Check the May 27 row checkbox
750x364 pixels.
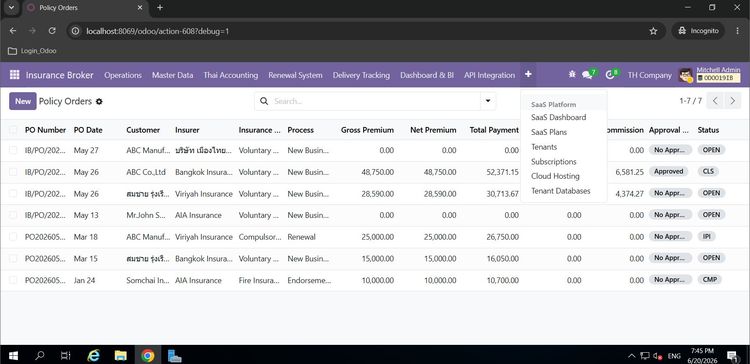click(x=13, y=150)
